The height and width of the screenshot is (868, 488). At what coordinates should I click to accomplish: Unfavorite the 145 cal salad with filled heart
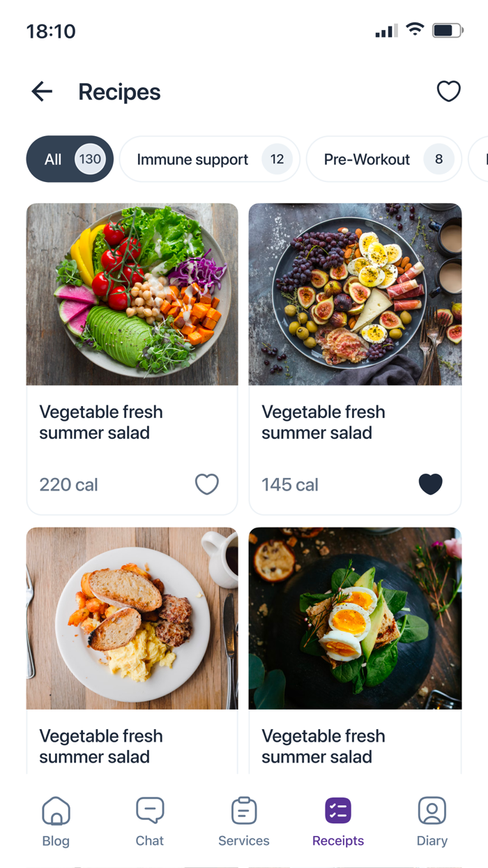(431, 484)
